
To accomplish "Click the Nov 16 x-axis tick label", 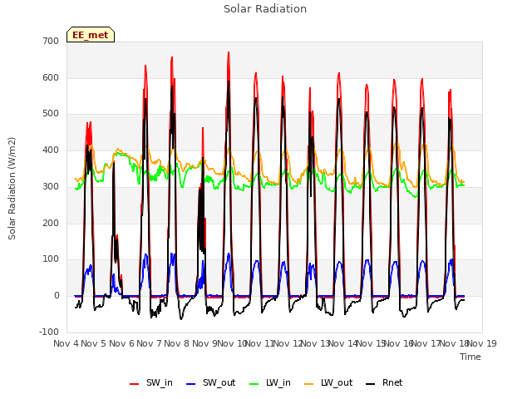I will (x=399, y=343).
